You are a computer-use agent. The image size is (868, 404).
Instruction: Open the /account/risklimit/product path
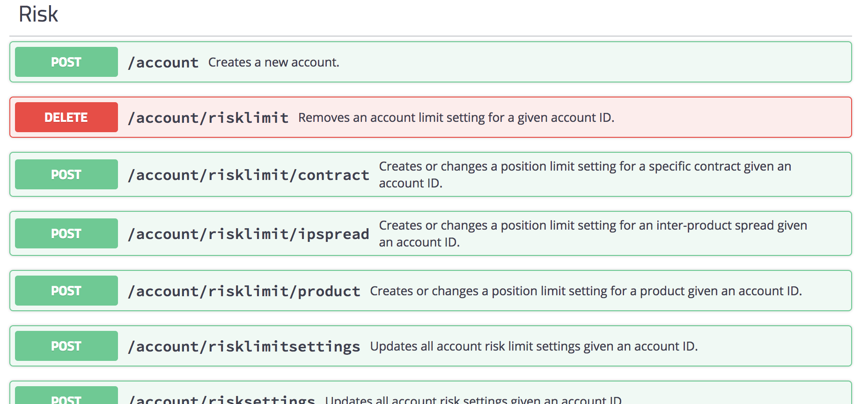click(244, 291)
